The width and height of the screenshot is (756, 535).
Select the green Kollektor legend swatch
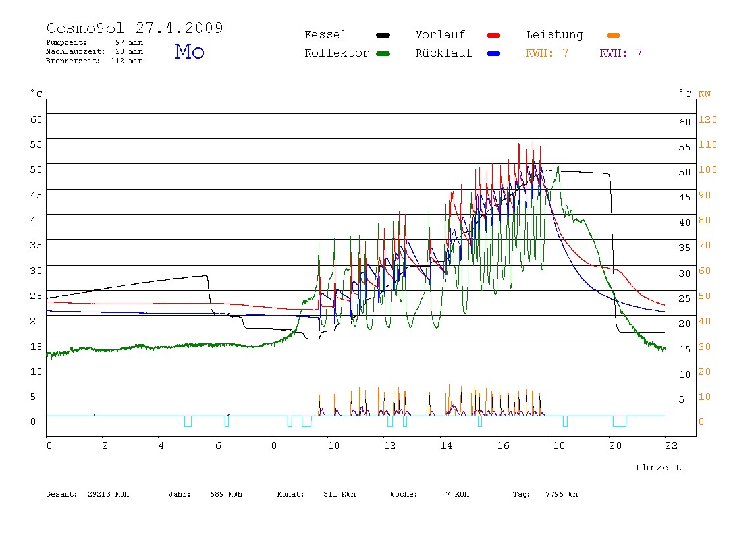383,53
